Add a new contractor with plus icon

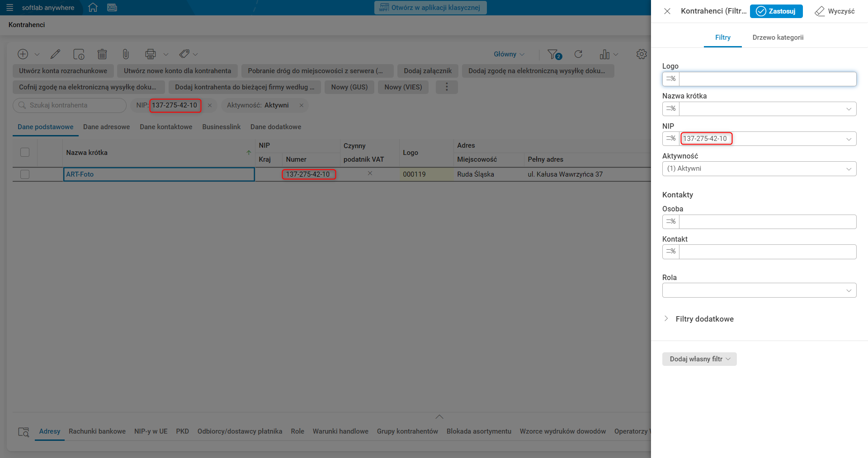23,54
